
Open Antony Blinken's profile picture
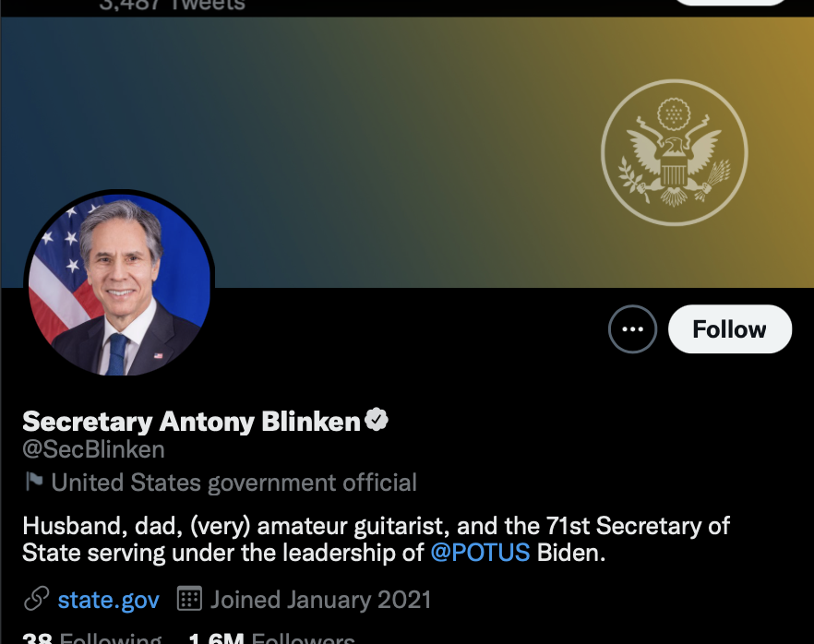[x=119, y=284]
